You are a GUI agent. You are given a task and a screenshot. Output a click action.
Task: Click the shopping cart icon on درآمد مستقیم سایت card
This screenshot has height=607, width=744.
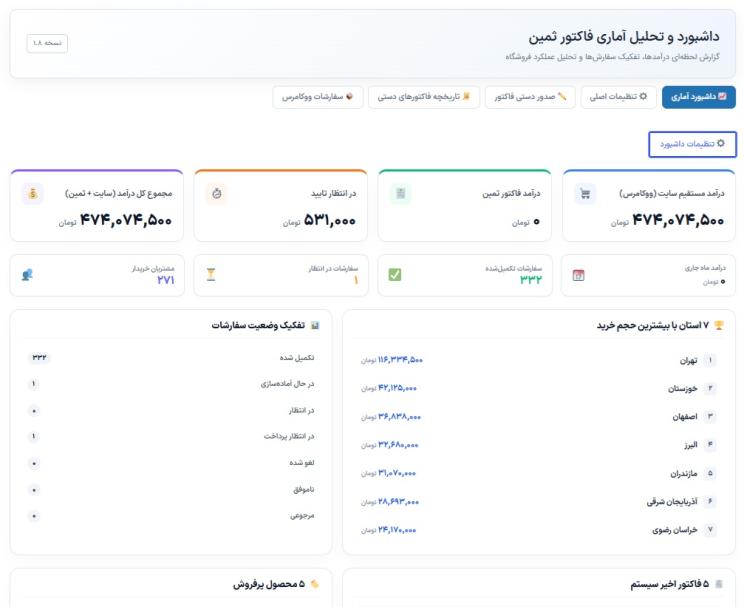point(585,194)
